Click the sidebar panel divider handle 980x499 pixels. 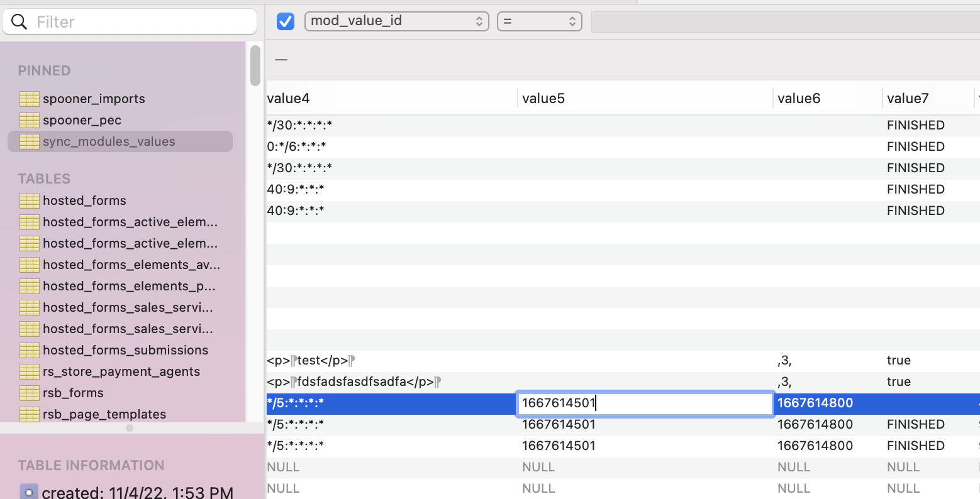[130, 428]
